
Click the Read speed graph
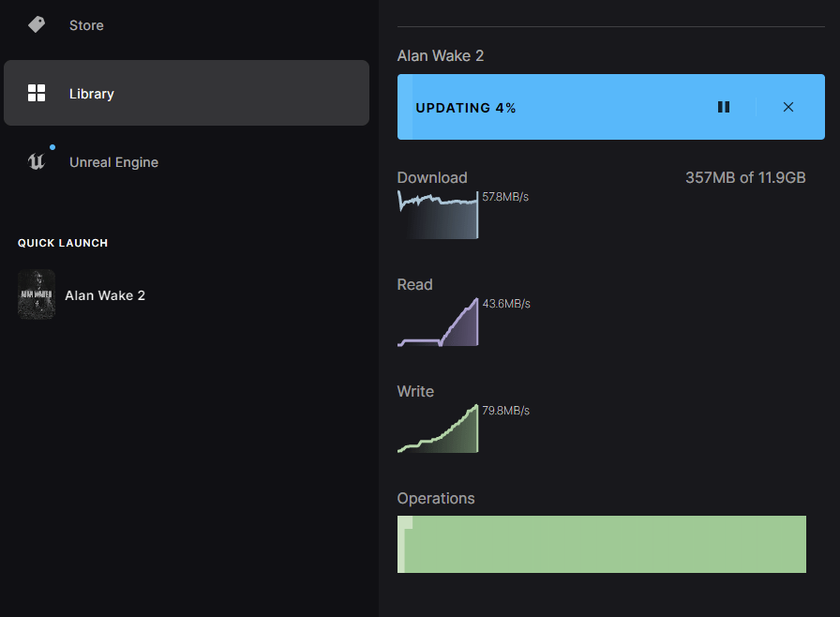coord(438,324)
